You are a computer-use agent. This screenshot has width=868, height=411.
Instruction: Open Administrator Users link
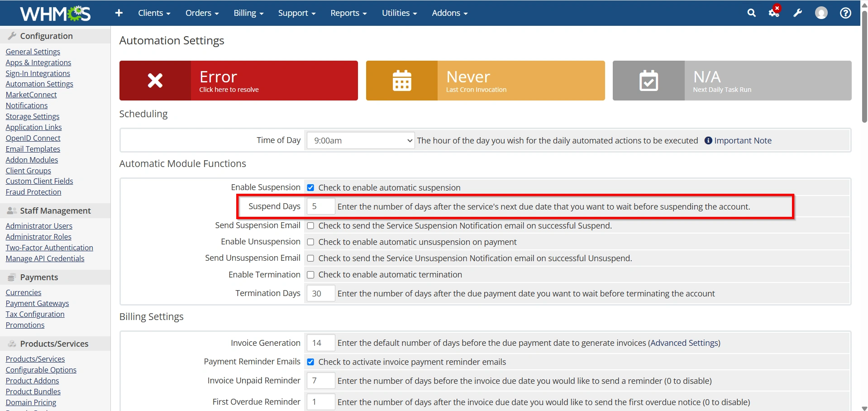click(x=39, y=226)
